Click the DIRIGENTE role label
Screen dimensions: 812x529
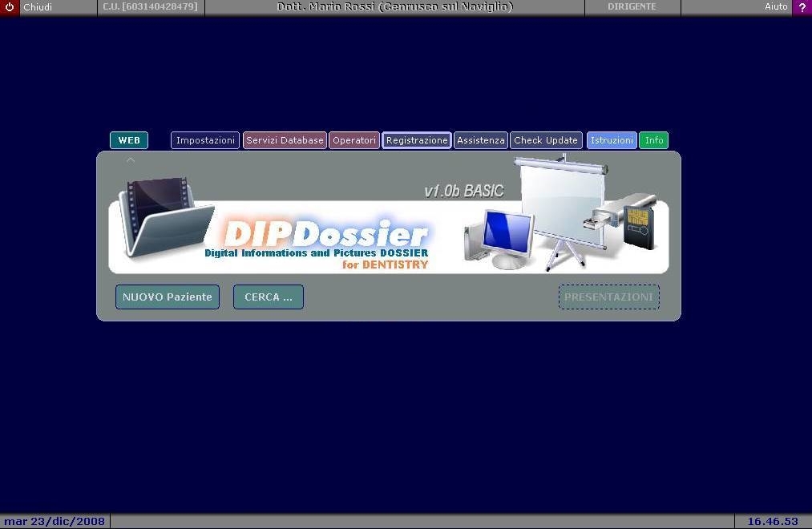632,6
